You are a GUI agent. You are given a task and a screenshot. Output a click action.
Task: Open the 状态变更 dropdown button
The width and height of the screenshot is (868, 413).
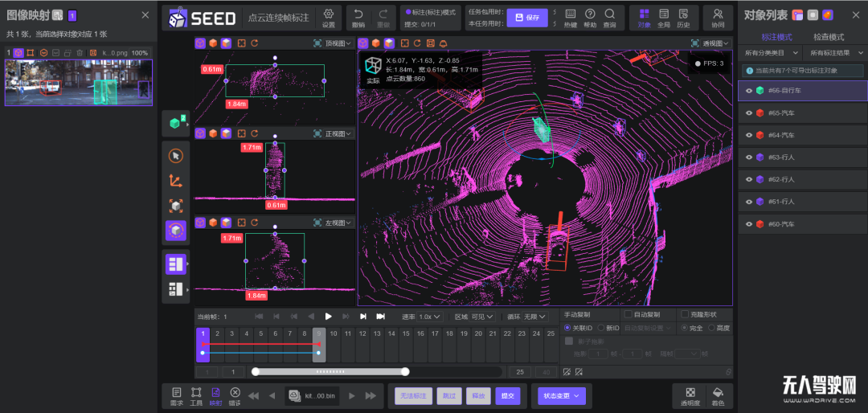point(562,395)
